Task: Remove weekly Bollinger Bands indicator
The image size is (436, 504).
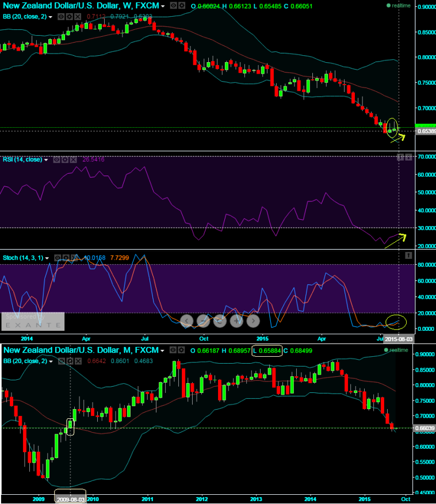Action: [x=78, y=17]
